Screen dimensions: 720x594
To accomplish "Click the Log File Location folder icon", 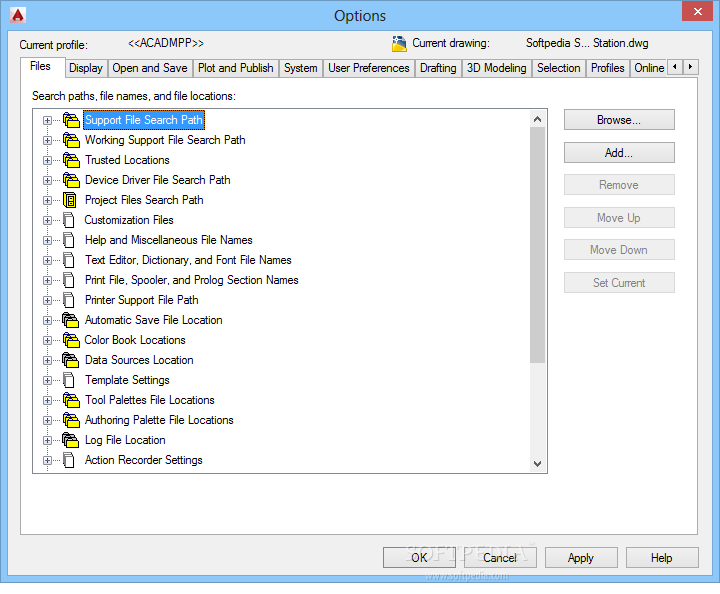I will pos(71,440).
